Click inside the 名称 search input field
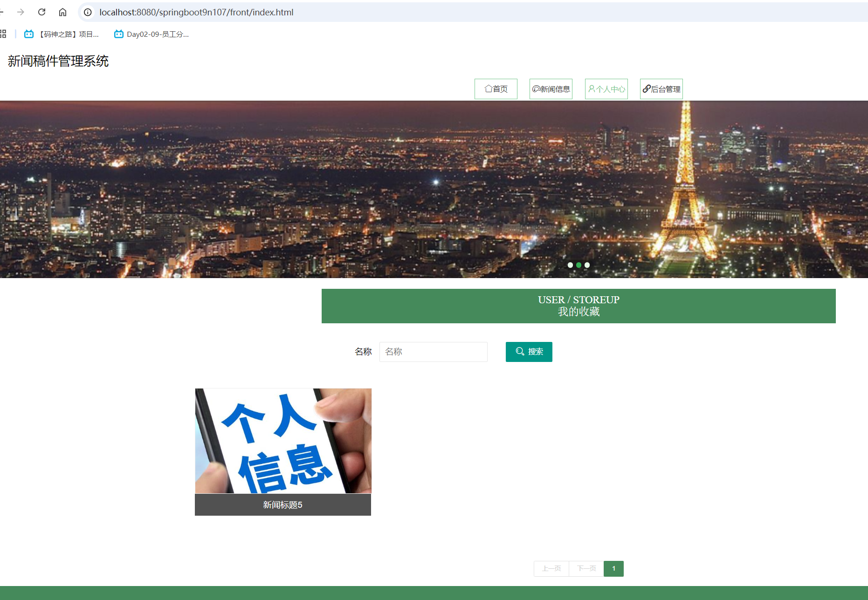868x600 pixels. pyautogui.click(x=433, y=352)
